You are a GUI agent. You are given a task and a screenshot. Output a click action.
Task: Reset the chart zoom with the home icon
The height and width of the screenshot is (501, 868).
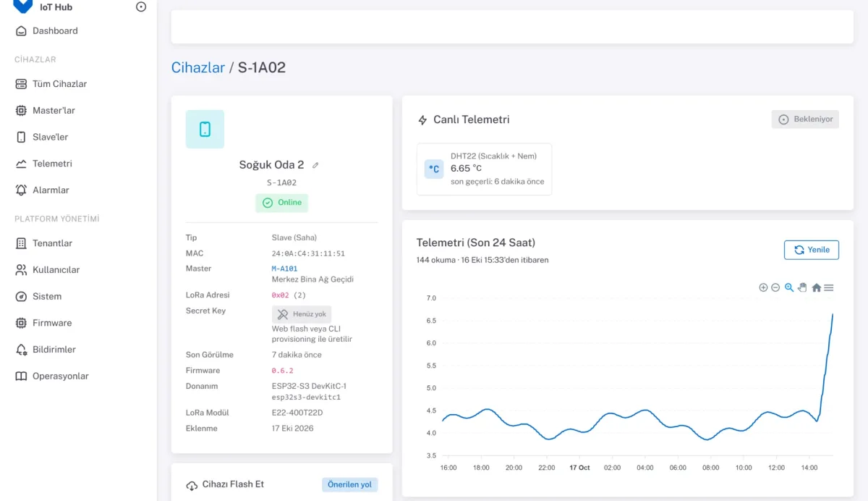pos(816,287)
